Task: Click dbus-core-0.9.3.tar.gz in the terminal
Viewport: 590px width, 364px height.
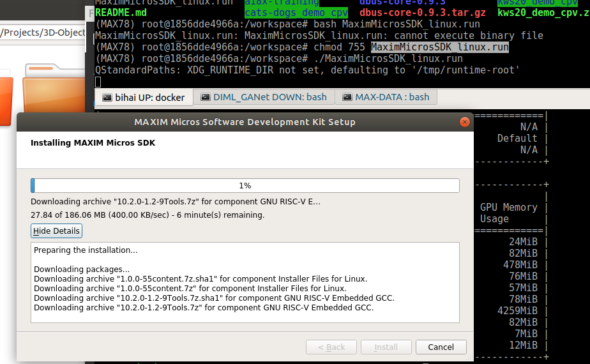Action: pos(423,13)
